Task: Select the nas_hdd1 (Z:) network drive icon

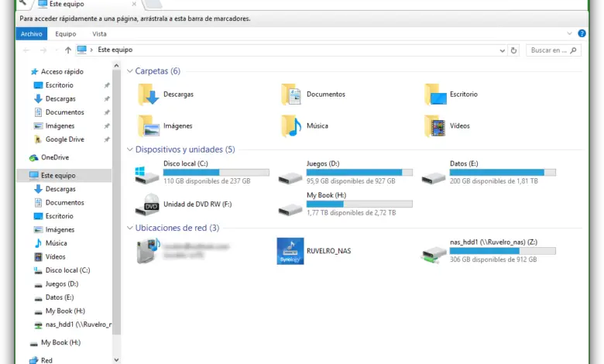Action: 434,254
